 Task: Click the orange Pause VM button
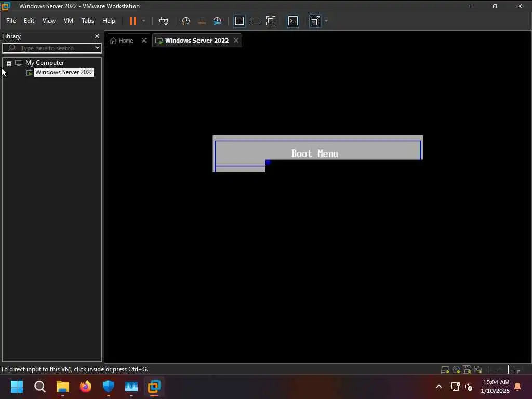pos(132,21)
